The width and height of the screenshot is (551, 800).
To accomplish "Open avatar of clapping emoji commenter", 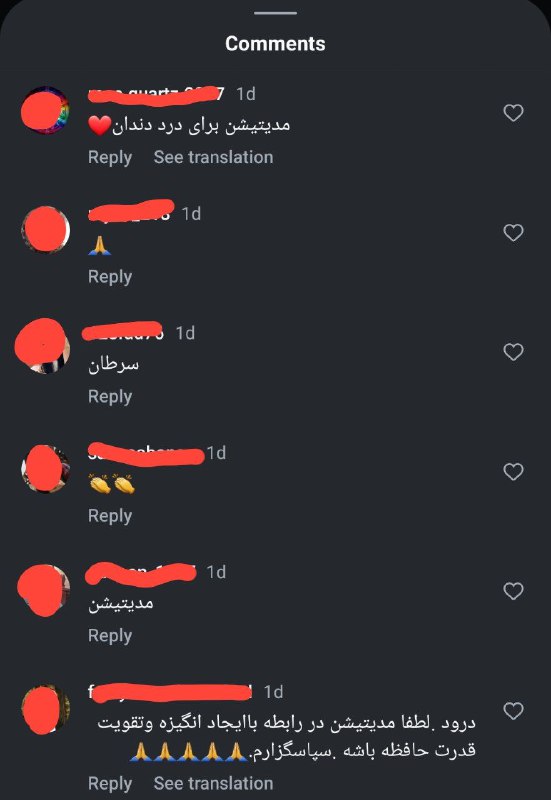I will coord(45,469).
